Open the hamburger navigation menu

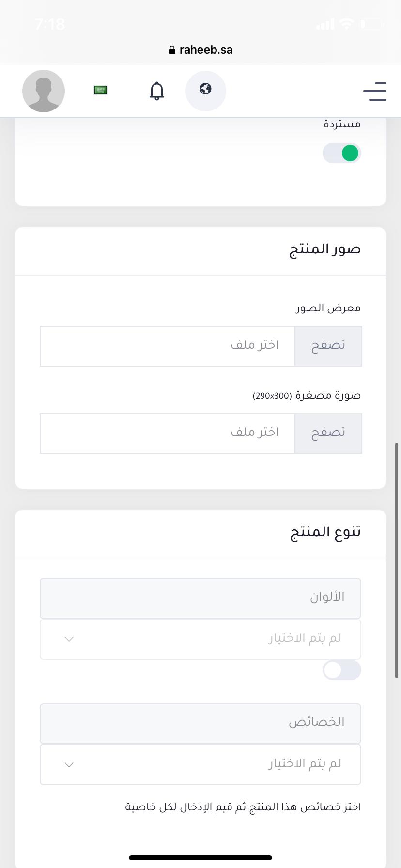click(375, 91)
